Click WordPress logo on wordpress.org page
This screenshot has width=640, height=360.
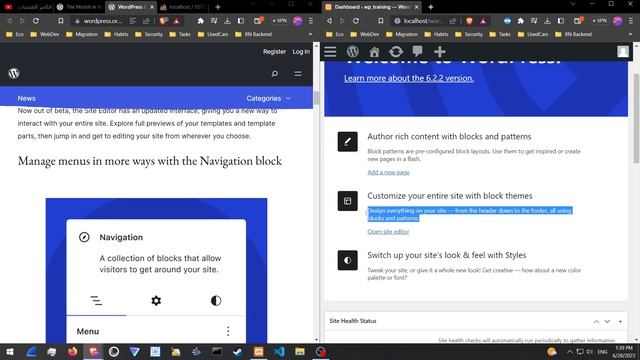point(14,73)
